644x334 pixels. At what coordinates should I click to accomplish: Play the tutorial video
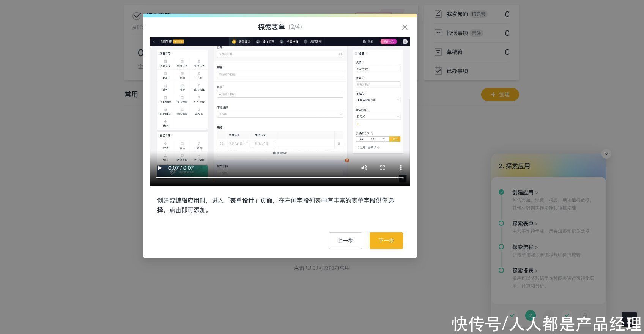(x=160, y=168)
